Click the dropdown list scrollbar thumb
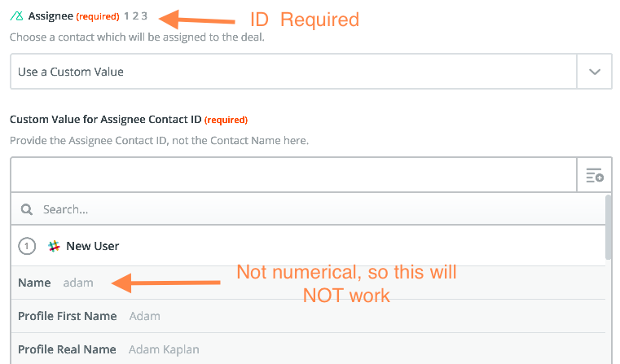The height and width of the screenshot is (364, 620). [609, 227]
